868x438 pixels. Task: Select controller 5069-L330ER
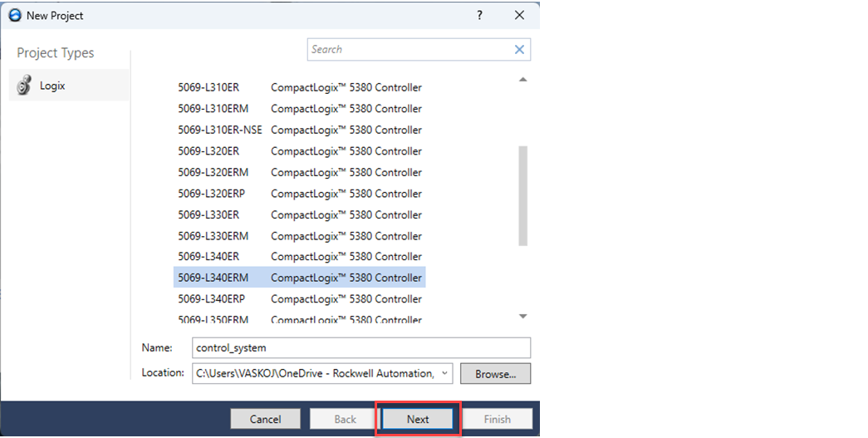(300, 215)
